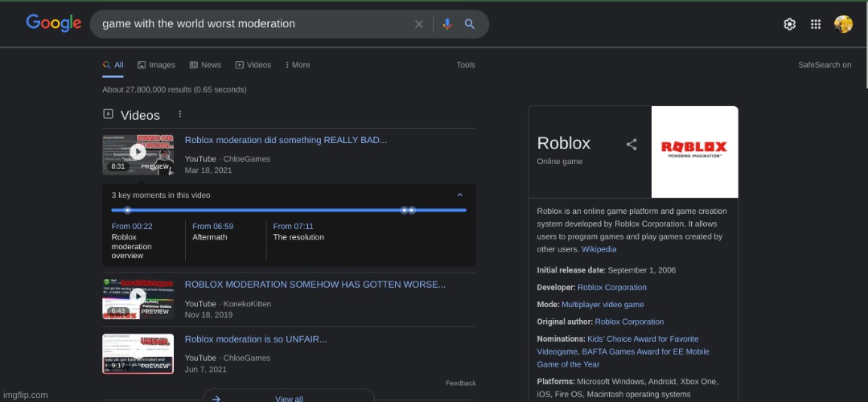Clear the search query with X
This screenshot has width=868, height=402.
point(419,24)
